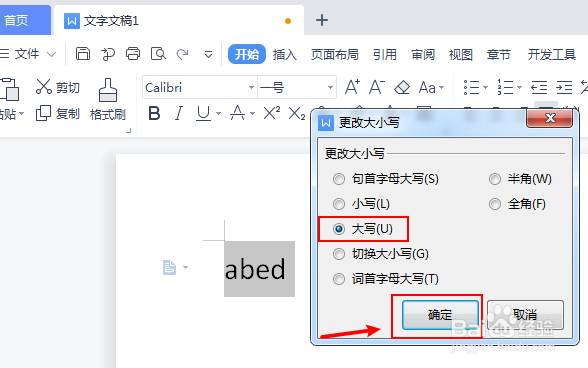
Task: Open the 视图 ribbon tab
Action: coord(460,55)
